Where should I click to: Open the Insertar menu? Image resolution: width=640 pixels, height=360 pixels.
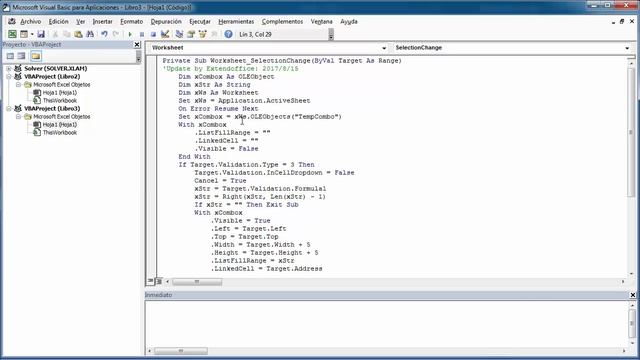(x=102, y=22)
